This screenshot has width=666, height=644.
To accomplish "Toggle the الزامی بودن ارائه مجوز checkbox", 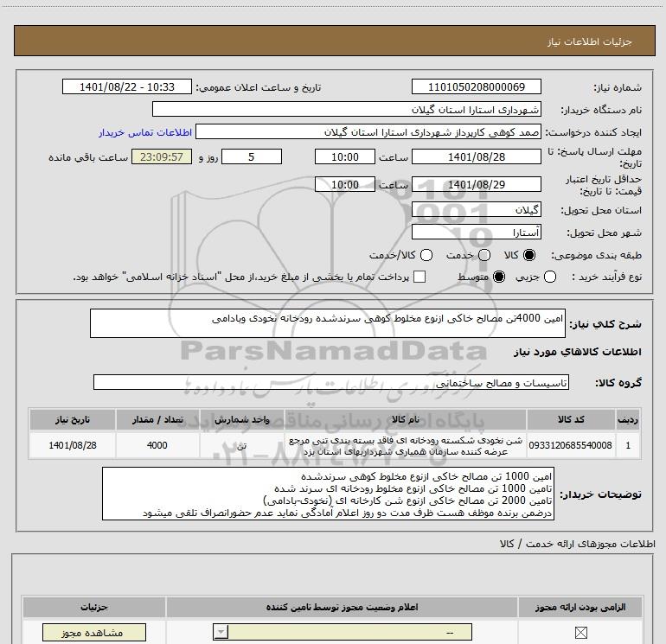I will 581,633.
